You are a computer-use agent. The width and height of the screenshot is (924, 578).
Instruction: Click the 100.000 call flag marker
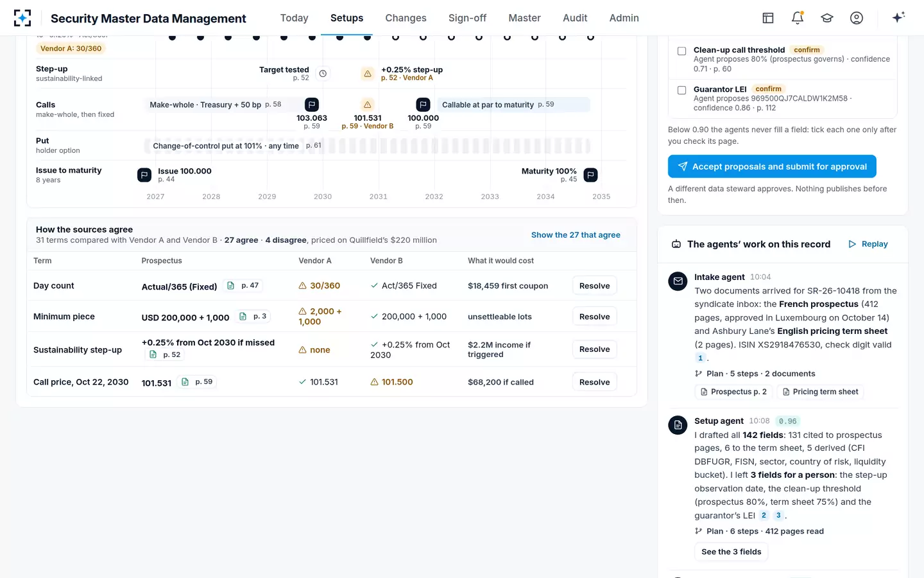point(423,105)
